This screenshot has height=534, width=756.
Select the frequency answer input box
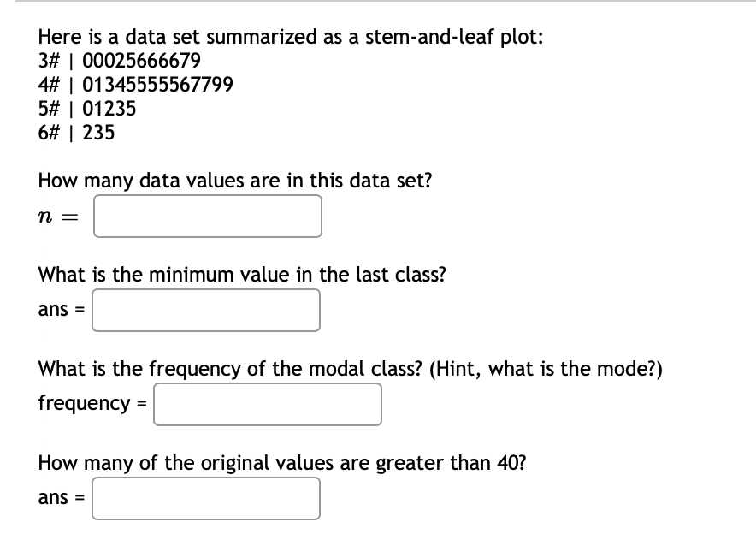point(267,404)
